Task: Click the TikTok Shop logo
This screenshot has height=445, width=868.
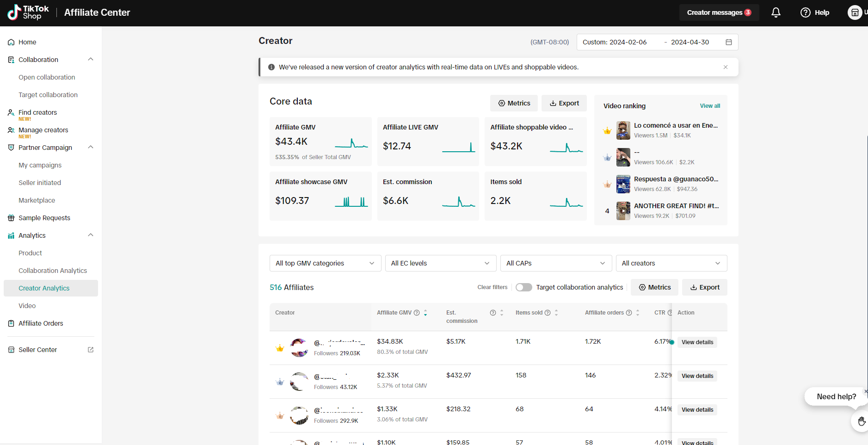Action: point(28,12)
